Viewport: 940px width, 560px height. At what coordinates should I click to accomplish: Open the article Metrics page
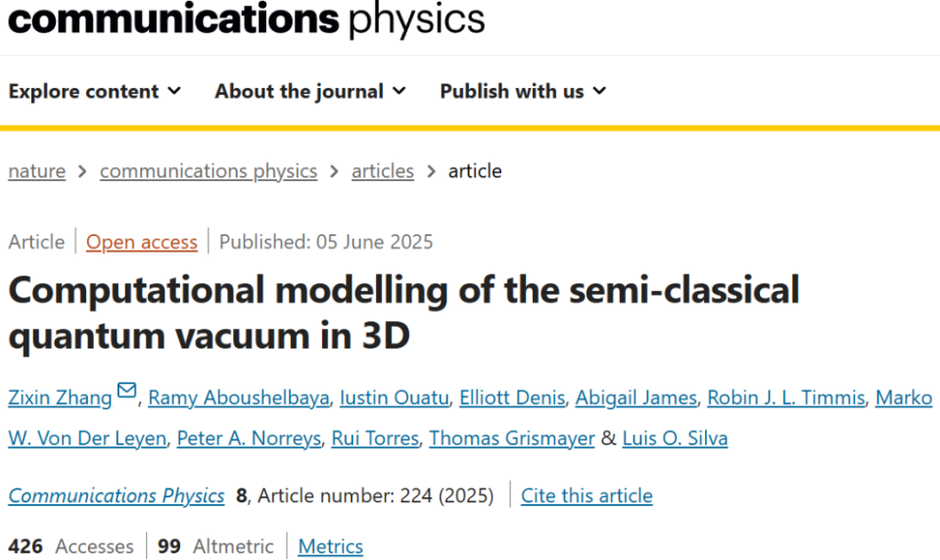(331, 546)
